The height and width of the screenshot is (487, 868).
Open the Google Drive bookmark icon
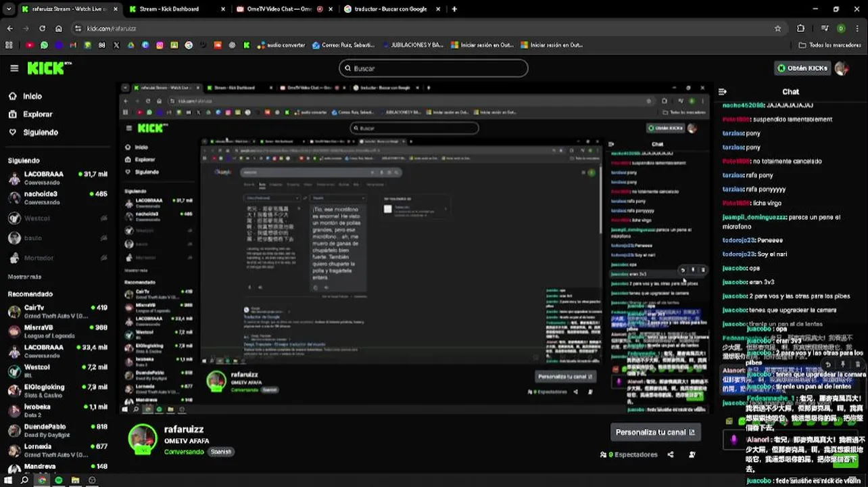(x=131, y=45)
